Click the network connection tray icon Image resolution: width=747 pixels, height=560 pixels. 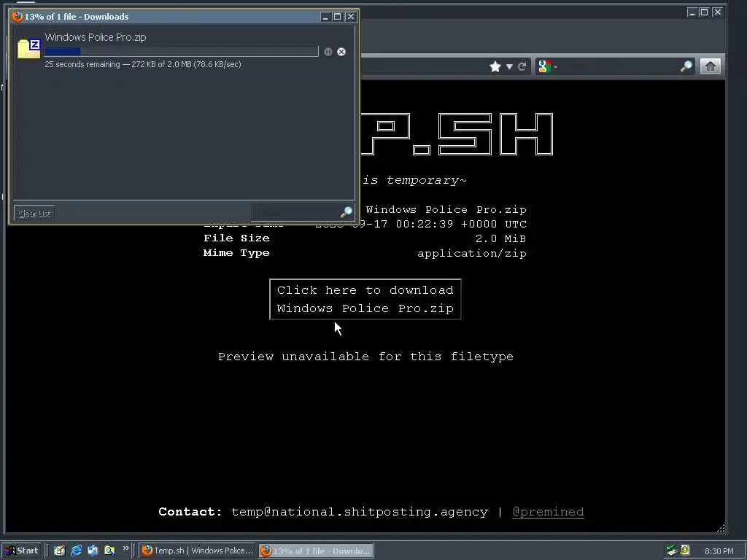[672, 551]
